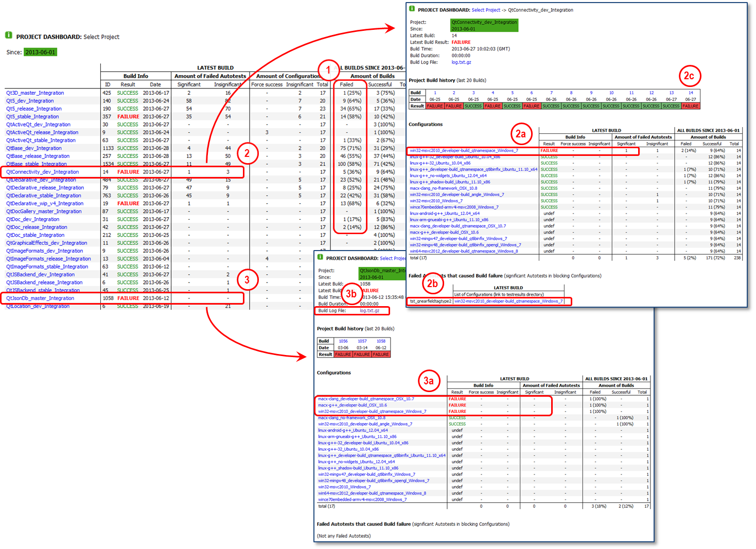Click the green info icon beside left PROJECT DASHBOARD title
Image resolution: width=756 pixels, height=549 pixels.
point(8,36)
